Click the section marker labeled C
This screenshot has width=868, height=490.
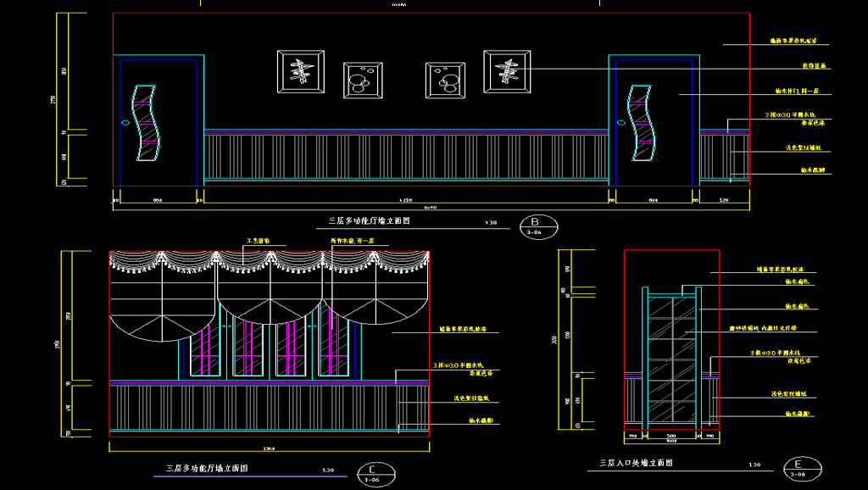[370, 471]
